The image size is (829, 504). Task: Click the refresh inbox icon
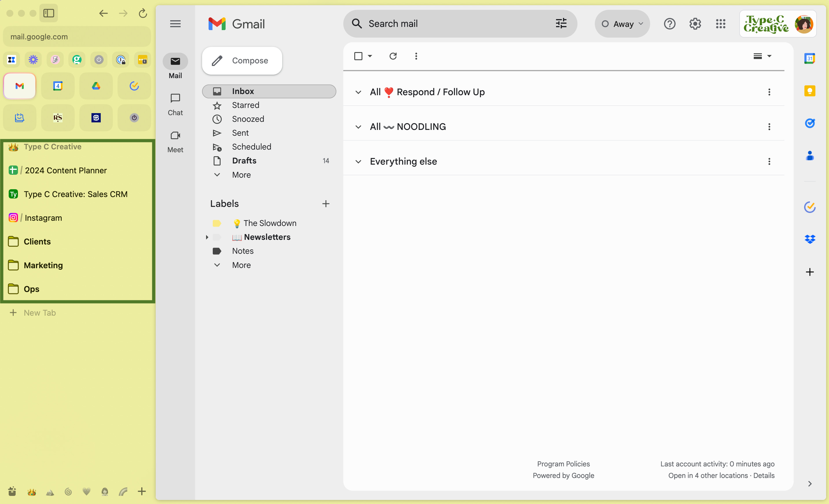point(393,56)
